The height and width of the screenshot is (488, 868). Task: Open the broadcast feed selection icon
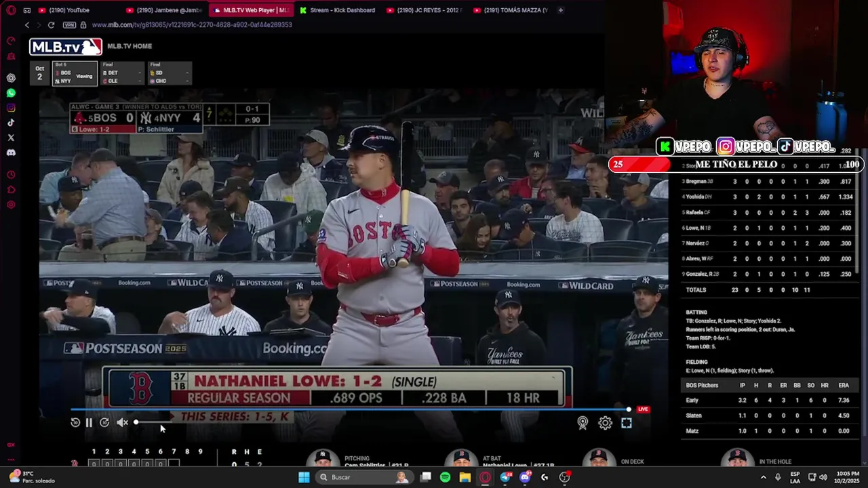(583, 423)
